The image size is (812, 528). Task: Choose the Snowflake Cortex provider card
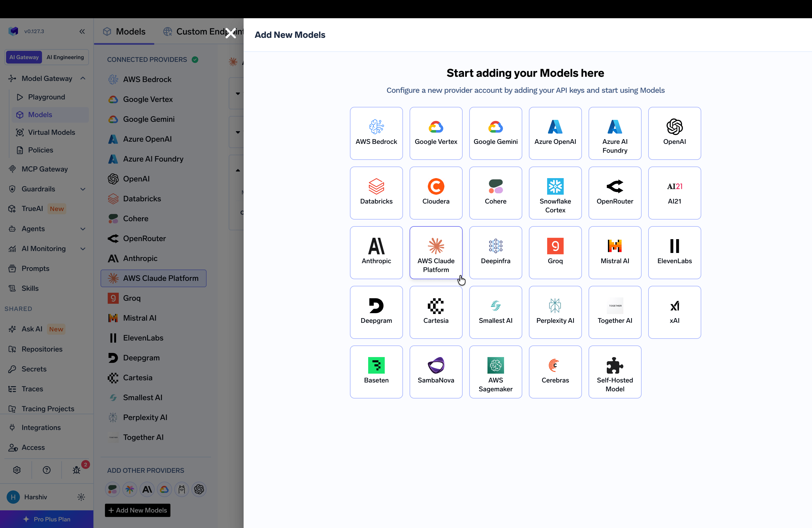click(555, 193)
